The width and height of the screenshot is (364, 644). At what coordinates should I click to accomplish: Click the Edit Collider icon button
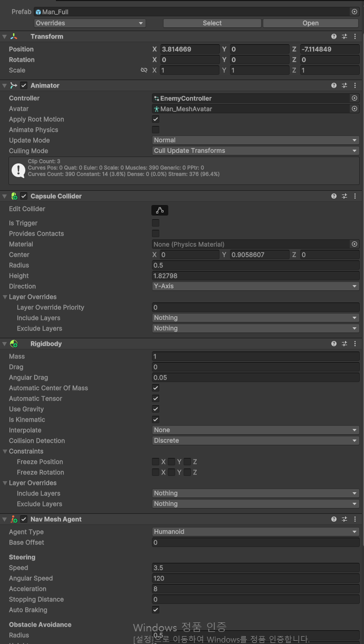pos(160,210)
